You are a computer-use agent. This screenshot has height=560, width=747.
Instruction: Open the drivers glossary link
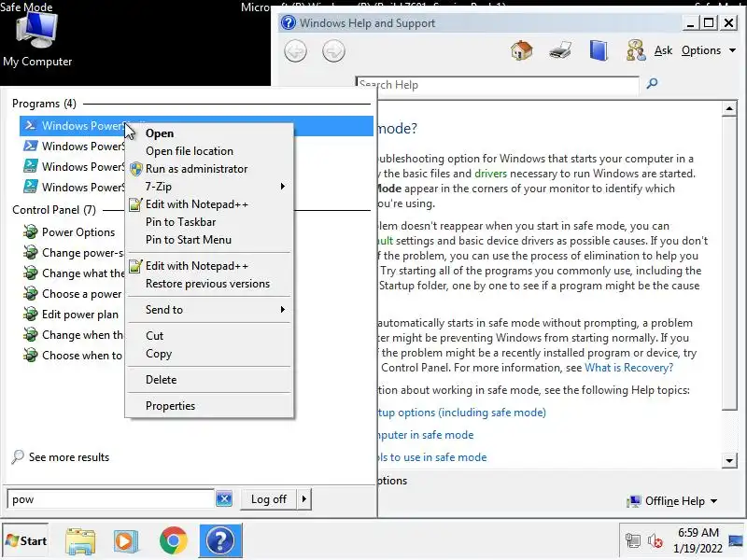point(491,174)
